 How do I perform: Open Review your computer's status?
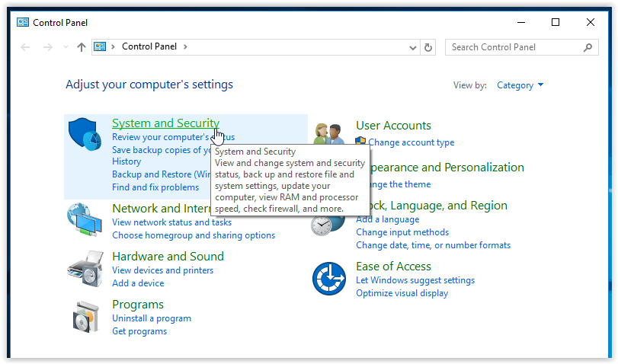173,137
